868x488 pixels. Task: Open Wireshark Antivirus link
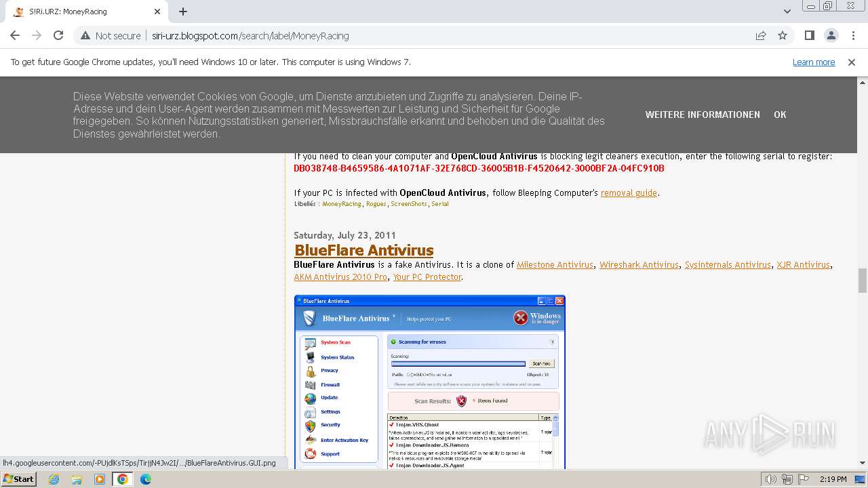(639, 265)
